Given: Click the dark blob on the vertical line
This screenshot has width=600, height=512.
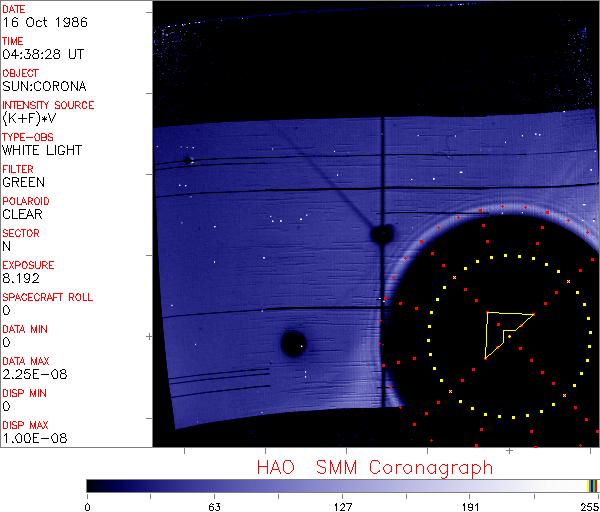Looking at the screenshot, I should (381, 234).
